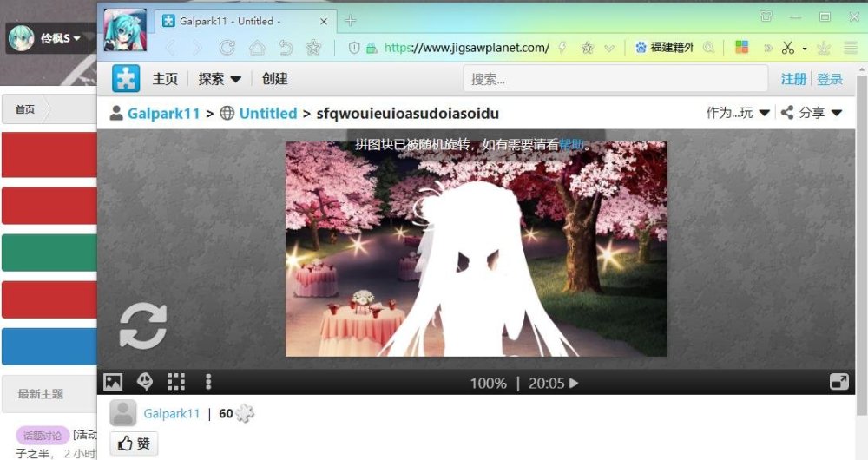The width and height of the screenshot is (868, 460).
Task: Close the Galpark11 - Untitled tab
Action: [x=324, y=22]
